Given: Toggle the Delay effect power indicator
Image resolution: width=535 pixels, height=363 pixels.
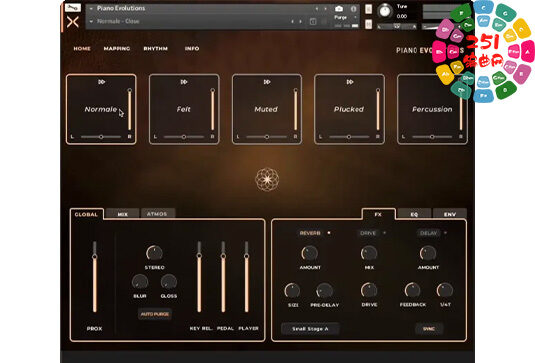Looking at the screenshot, I should [445, 233].
